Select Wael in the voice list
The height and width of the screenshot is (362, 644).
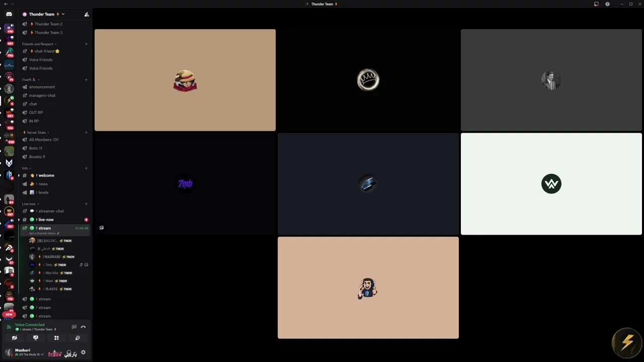(58, 281)
